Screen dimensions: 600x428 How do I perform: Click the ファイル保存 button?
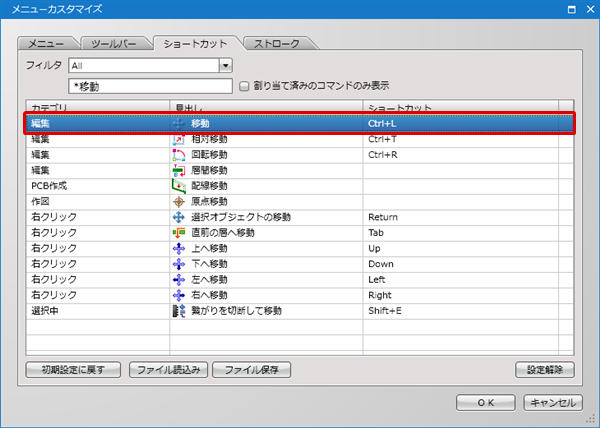[x=251, y=370]
